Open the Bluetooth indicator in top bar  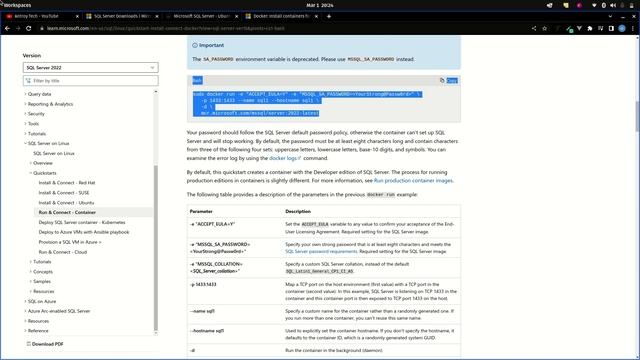(604, 5)
